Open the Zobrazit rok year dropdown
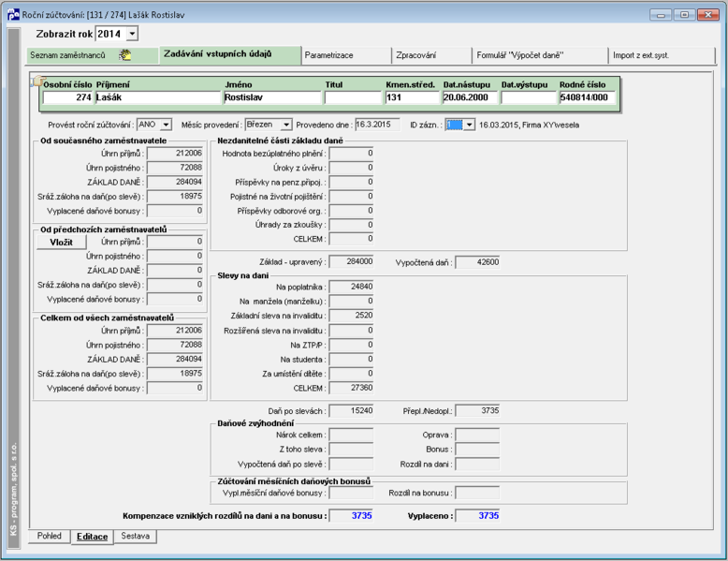The width and height of the screenshot is (728, 561). [x=132, y=34]
